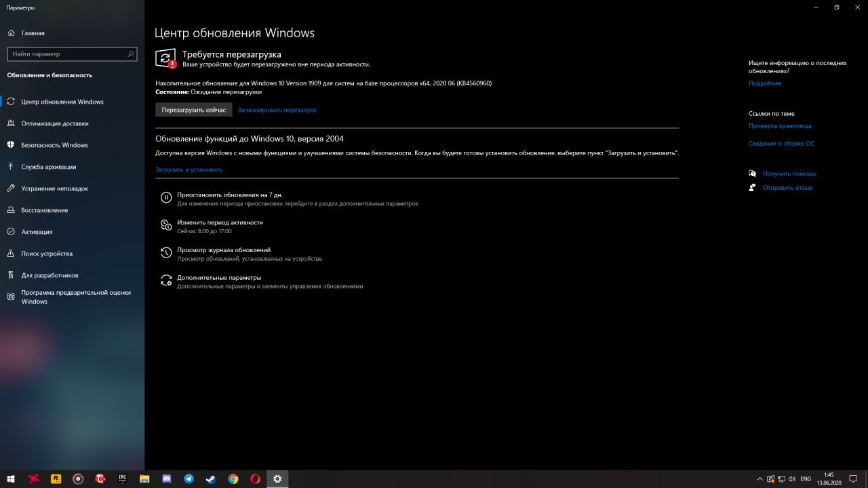Click the Получить помощь icon
The height and width of the screenshot is (488, 868).
(753, 174)
